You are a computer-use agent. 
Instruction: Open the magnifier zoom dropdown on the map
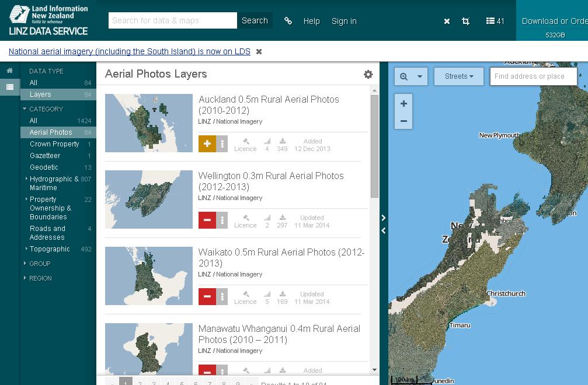(x=412, y=76)
